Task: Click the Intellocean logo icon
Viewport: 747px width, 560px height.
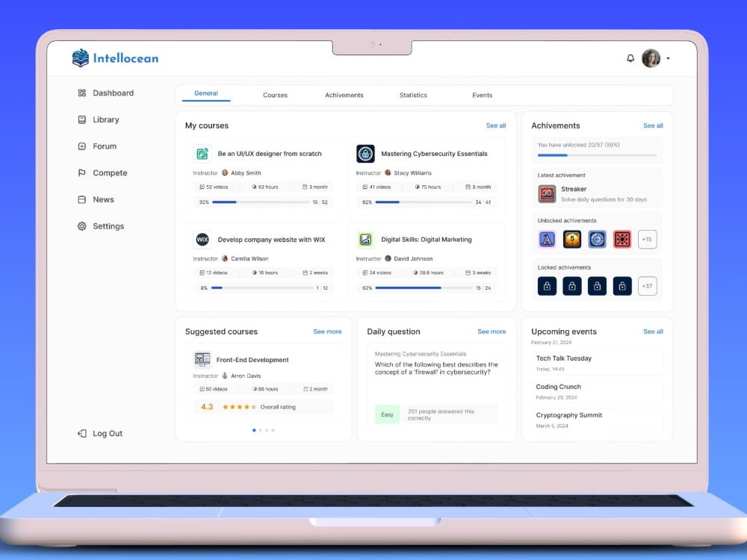Action: coord(81,58)
